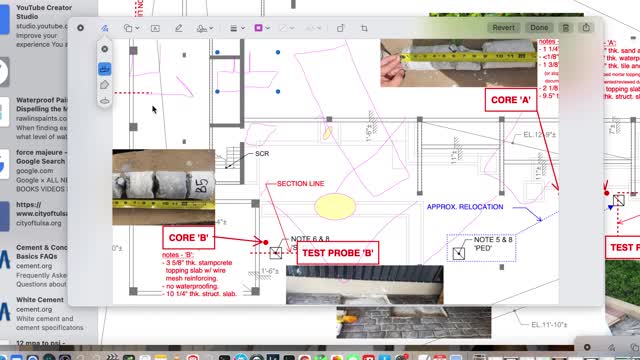Delete using the trash icon

(x=566, y=28)
